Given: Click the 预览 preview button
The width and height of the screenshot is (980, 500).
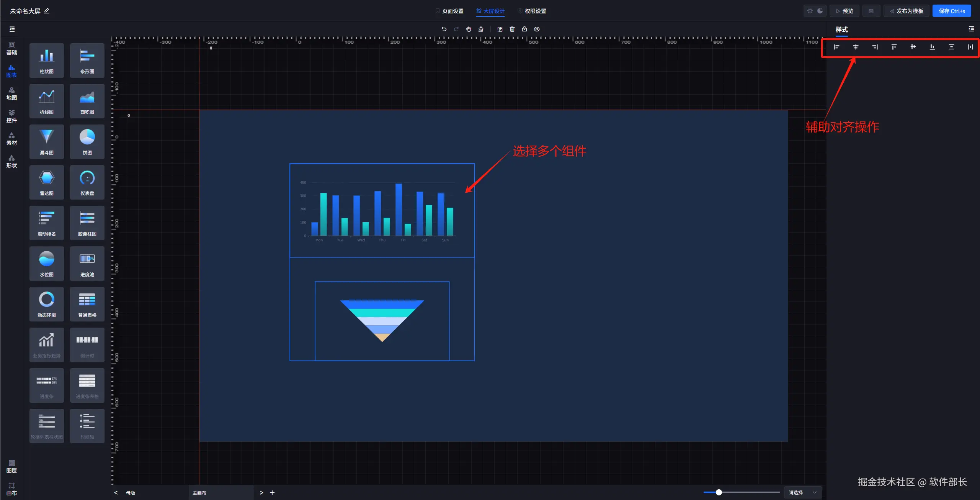Looking at the screenshot, I should 844,11.
